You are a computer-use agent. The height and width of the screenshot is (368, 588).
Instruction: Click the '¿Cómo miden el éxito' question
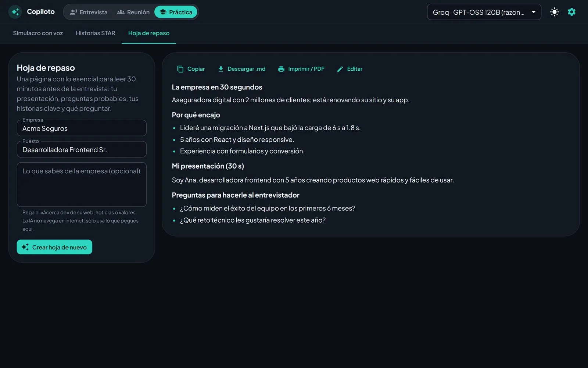coord(268,208)
